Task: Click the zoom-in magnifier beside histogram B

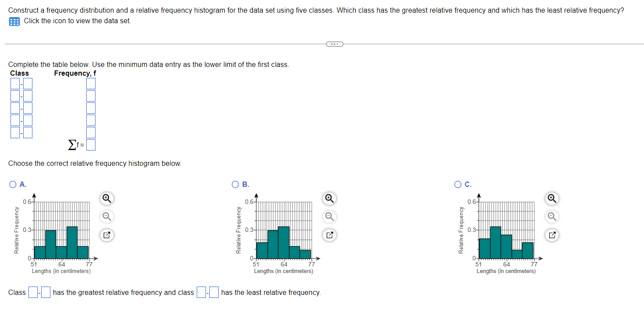Action: coord(329,198)
